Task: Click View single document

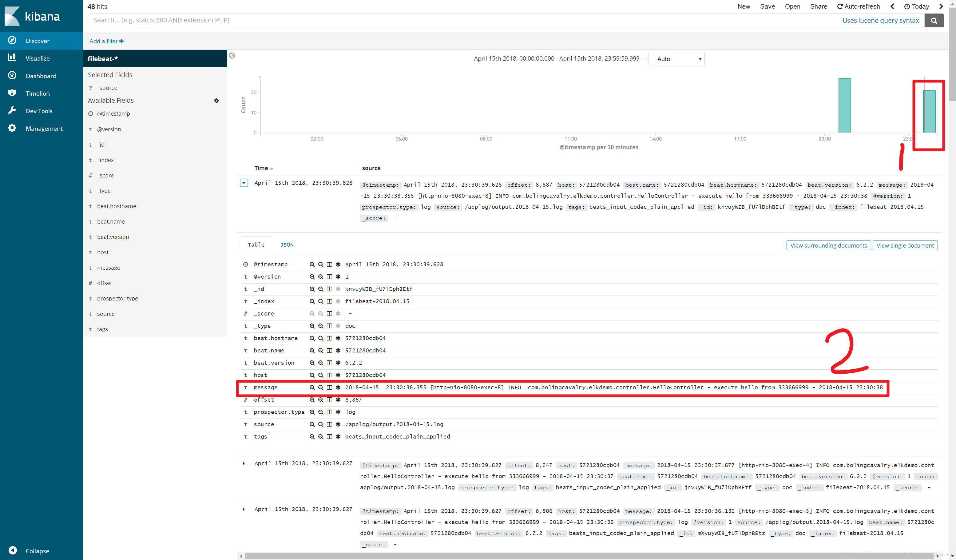Action: 905,245
